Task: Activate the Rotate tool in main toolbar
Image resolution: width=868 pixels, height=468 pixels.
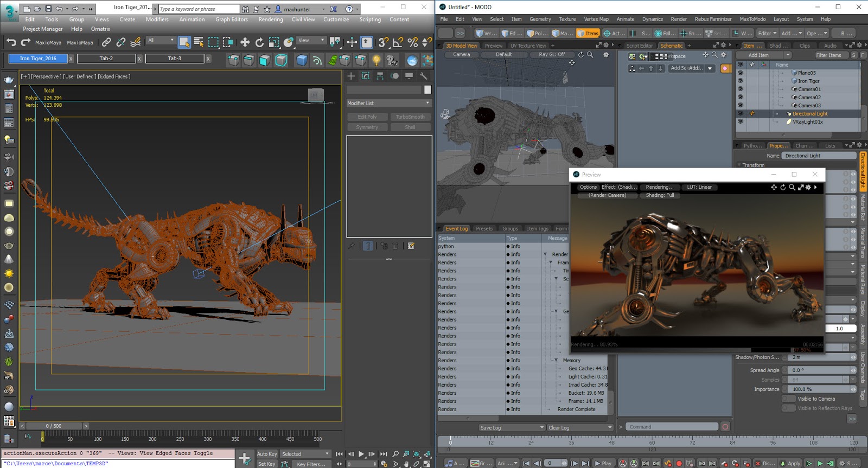Action: [x=259, y=42]
